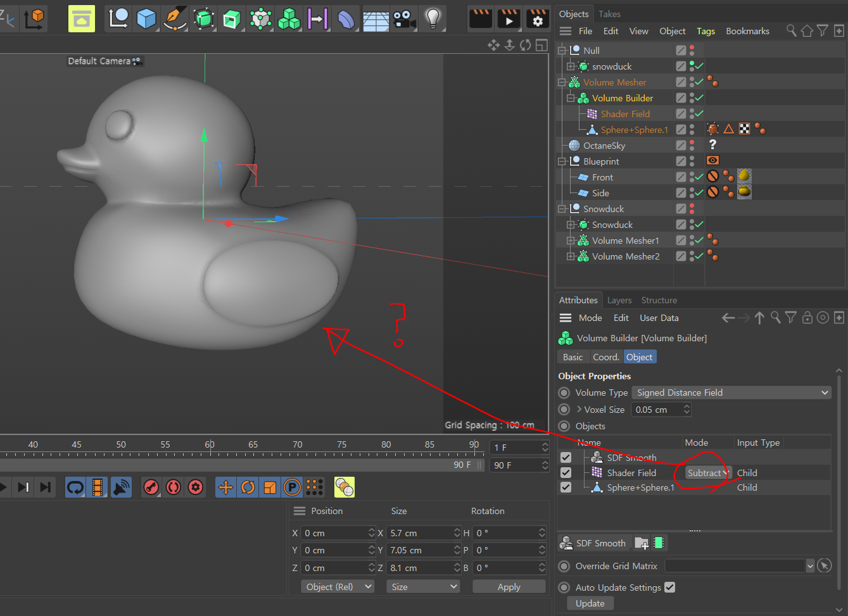Open the Size mode dropdown
Screen dimensions: 848x616
[423, 587]
